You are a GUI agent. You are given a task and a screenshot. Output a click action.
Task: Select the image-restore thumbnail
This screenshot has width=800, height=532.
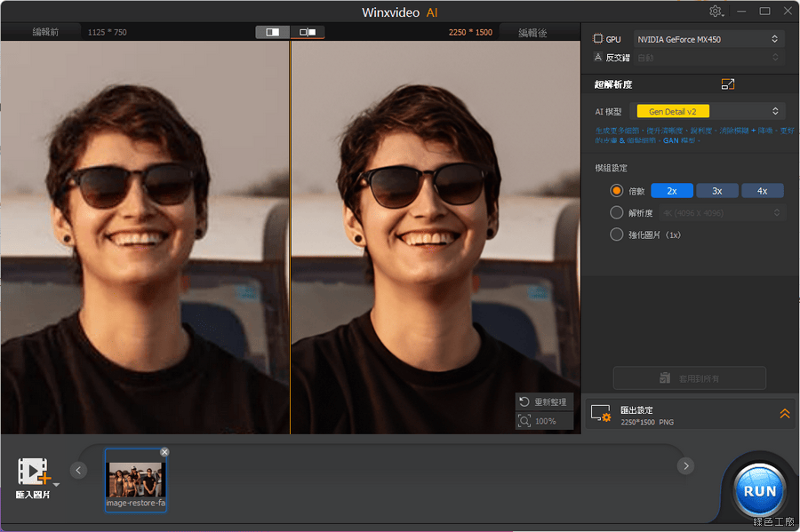(135, 480)
